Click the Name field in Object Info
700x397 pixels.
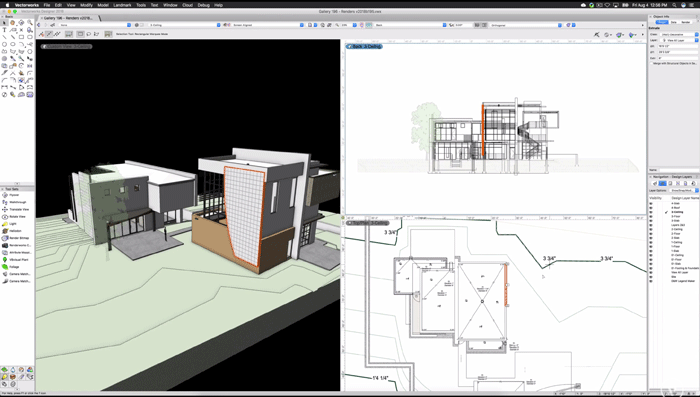[679, 170]
